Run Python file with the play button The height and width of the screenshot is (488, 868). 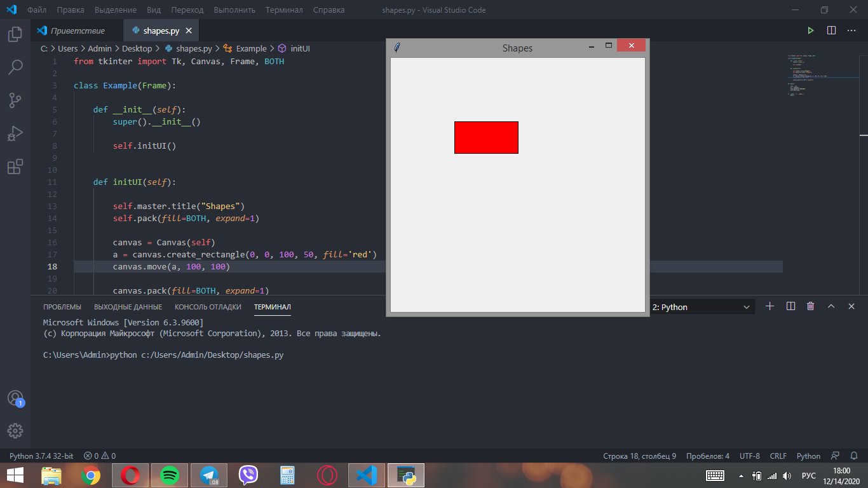[810, 30]
